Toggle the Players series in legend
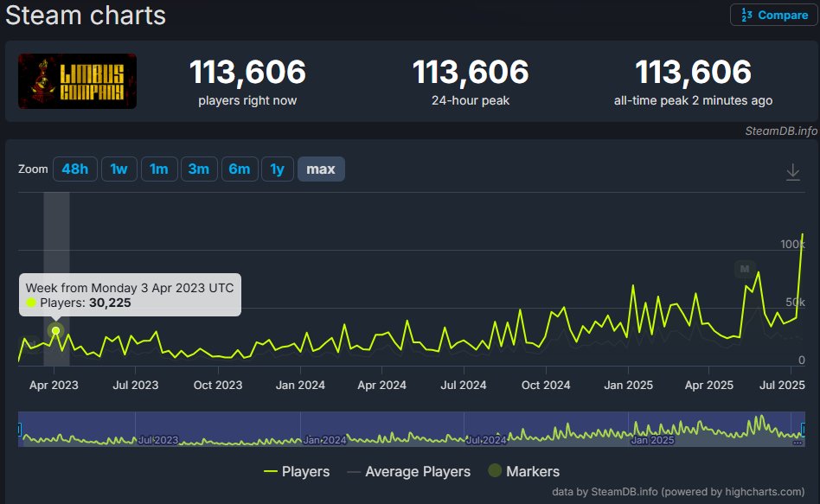The image size is (820, 504). pyautogui.click(x=297, y=472)
